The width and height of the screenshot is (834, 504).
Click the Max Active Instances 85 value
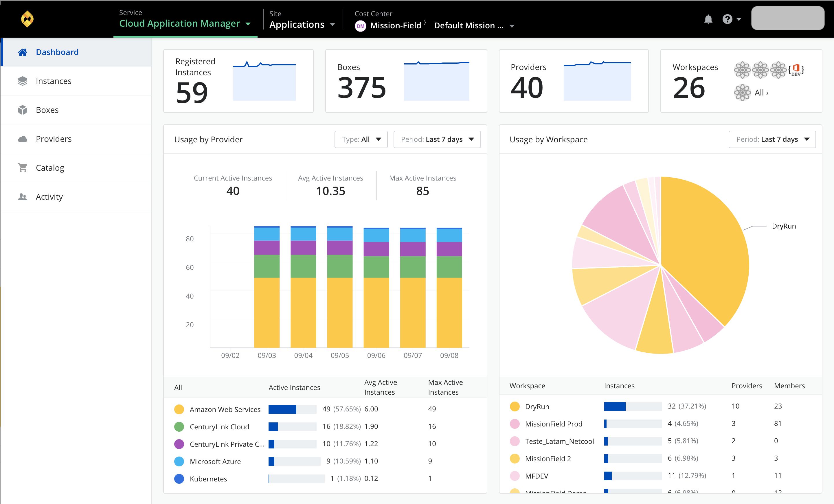click(422, 191)
